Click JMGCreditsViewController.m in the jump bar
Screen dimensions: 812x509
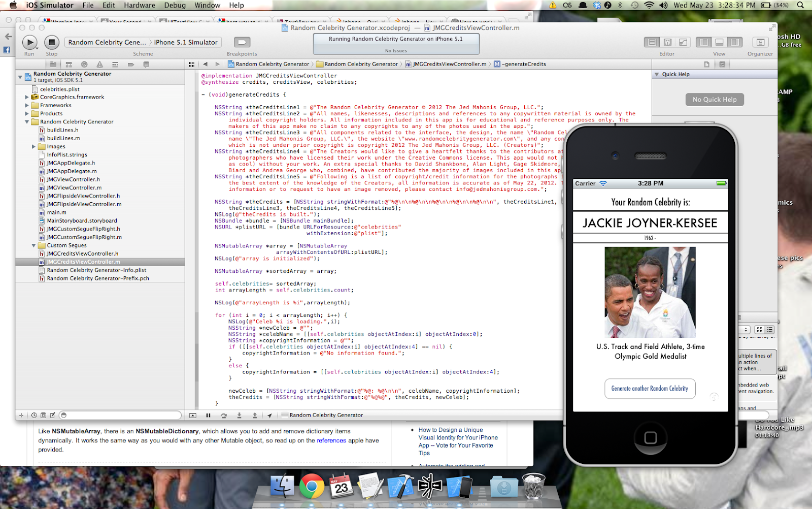(x=446, y=64)
